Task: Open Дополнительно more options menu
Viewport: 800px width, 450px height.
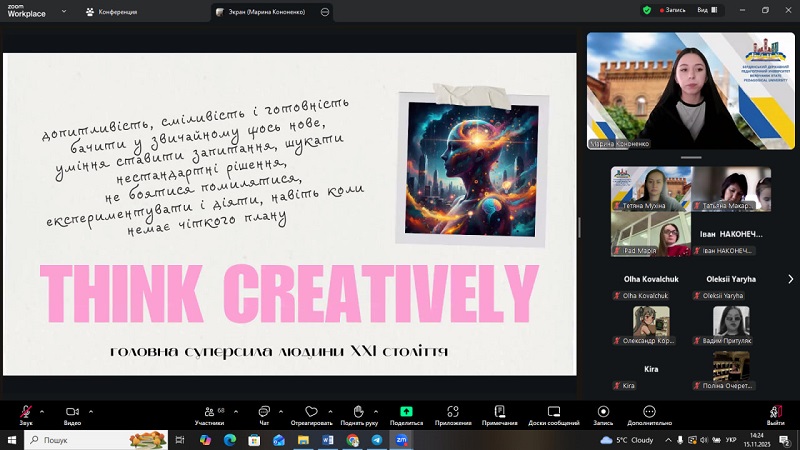Action: [x=649, y=411]
